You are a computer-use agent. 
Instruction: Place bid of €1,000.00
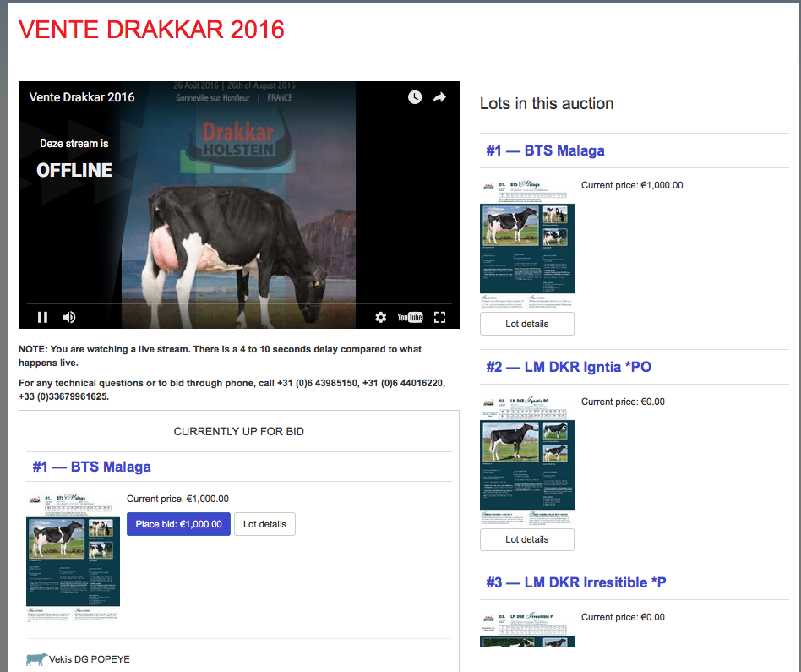(x=178, y=524)
